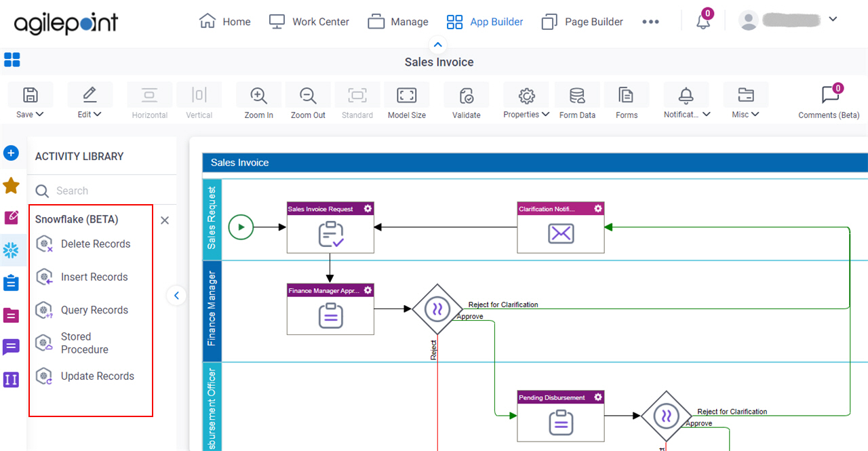Close the Snowflake (BETA) activity group
Image resolution: width=868 pixels, height=451 pixels.
164,220
